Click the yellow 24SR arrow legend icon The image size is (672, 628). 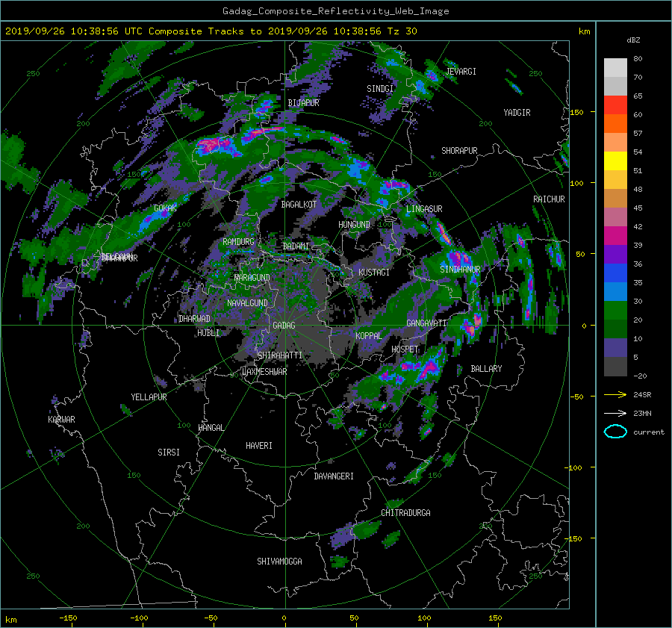click(x=615, y=394)
